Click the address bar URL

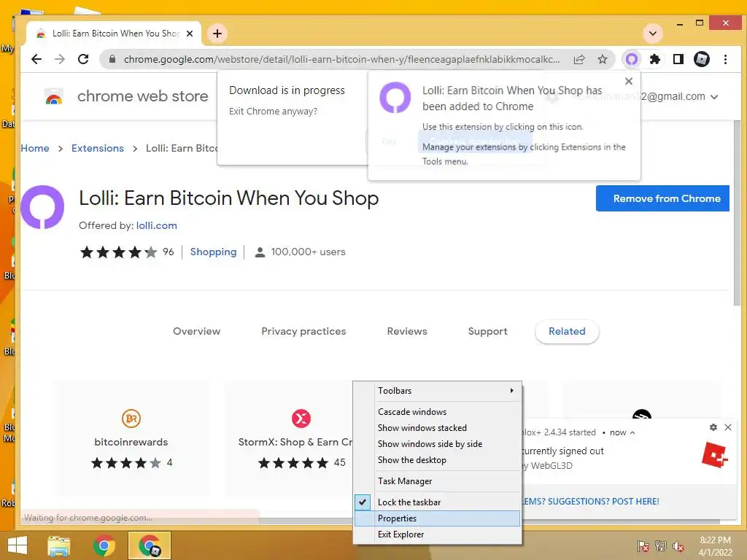341,59
